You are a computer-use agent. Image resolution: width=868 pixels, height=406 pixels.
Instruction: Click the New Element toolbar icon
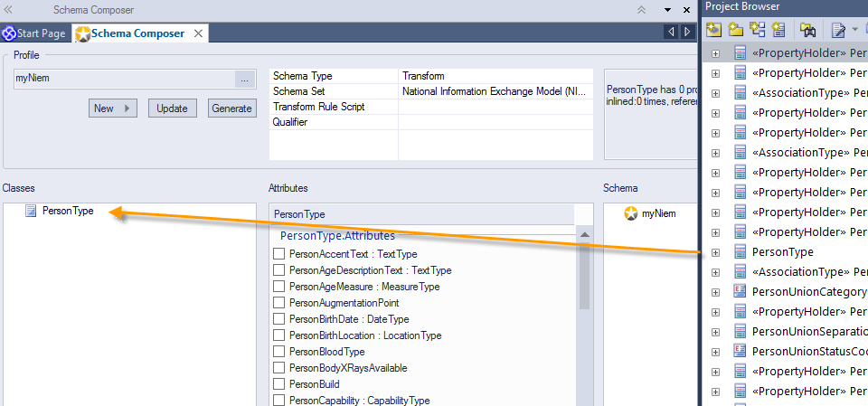[778, 29]
